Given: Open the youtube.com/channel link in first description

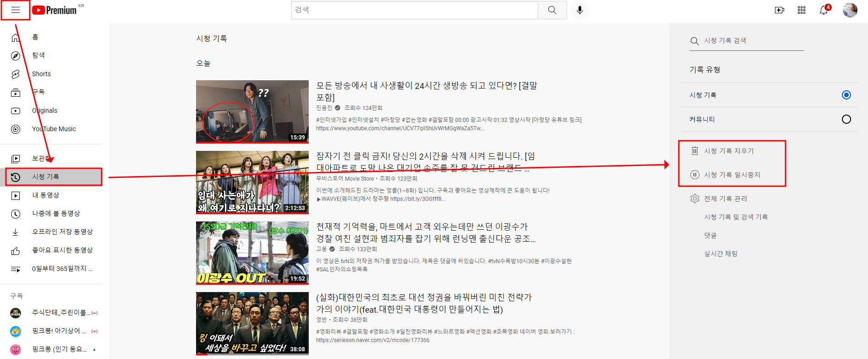Looking at the screenshot, I should [400, 128].
